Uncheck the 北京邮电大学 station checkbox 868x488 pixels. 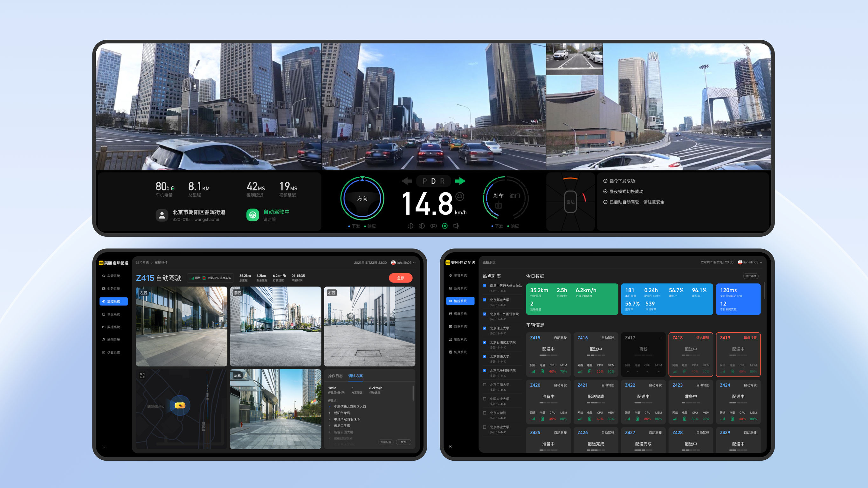pos(485,300)
